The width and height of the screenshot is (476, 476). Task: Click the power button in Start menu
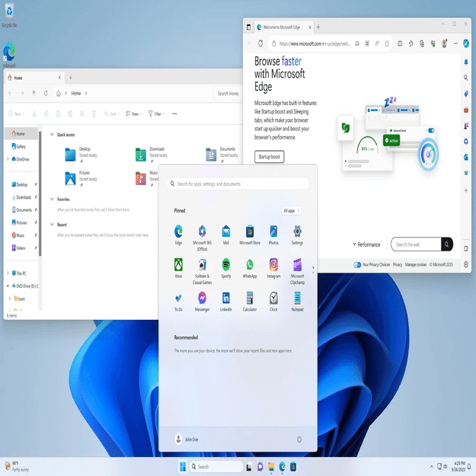pyautogui.click(x=299, y=439)
